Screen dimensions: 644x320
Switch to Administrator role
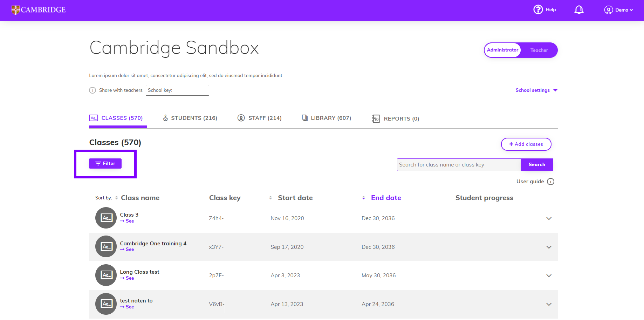point(502,50)
